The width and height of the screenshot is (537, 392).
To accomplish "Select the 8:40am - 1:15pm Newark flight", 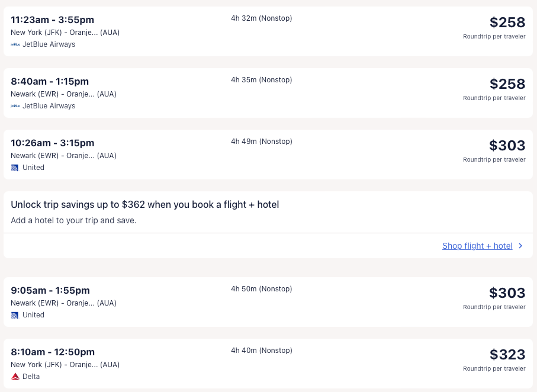I will pos(50,82).
